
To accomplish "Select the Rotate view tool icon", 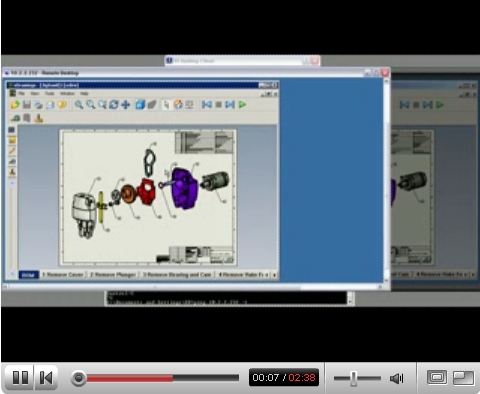I will pyautogui.click(x=114, y=105).
